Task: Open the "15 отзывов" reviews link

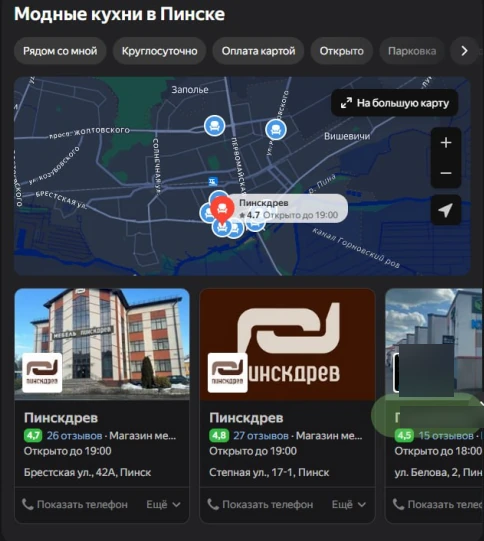Action: pyautogui.click(x=446, y=435)
